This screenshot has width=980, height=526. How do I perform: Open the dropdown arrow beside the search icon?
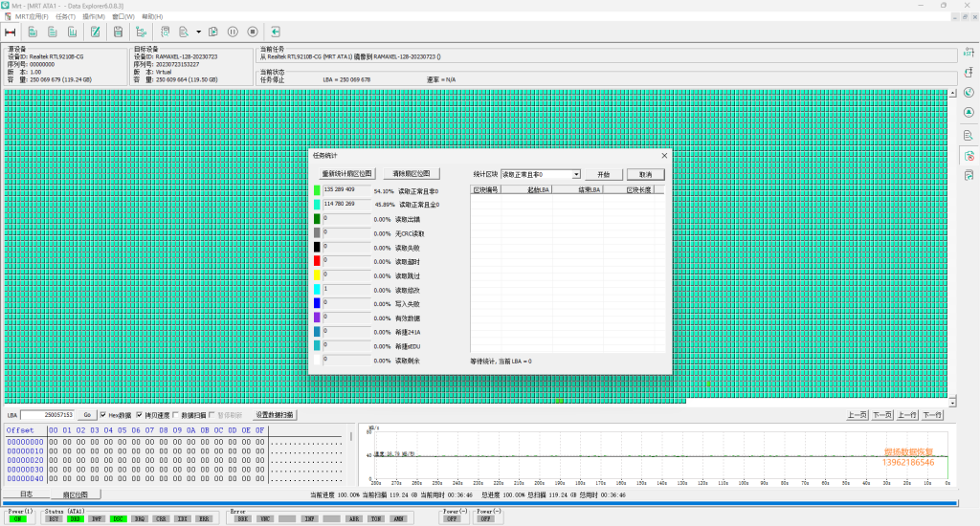pyautogui.click(x=199, y=32)
